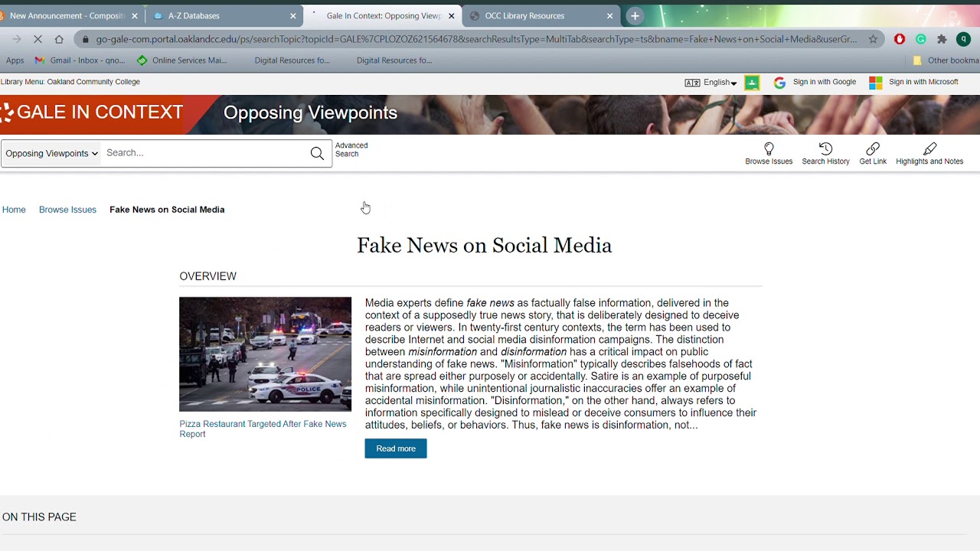The height and width of the screenshot is (551, 980).
Task: Go to the browser home page
Action: click(59, 39)
